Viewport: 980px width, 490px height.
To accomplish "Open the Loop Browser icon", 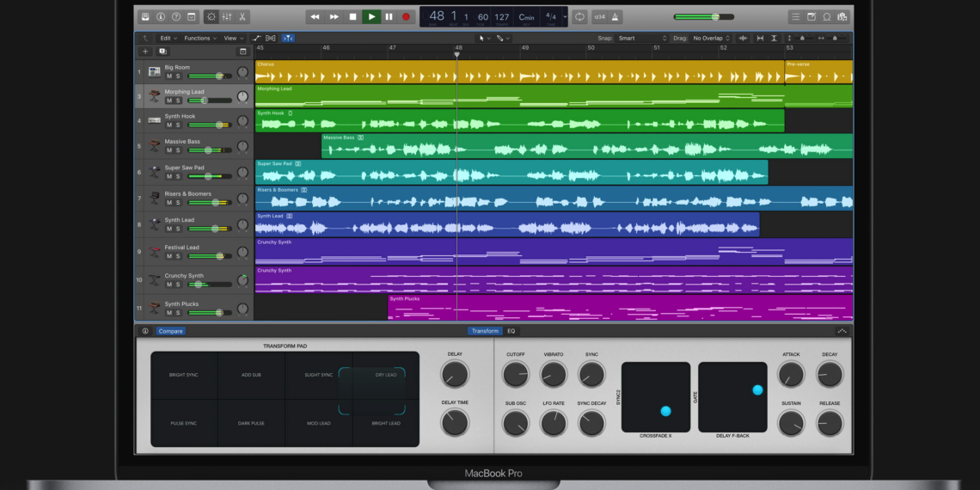I will [x=827, y=16].
